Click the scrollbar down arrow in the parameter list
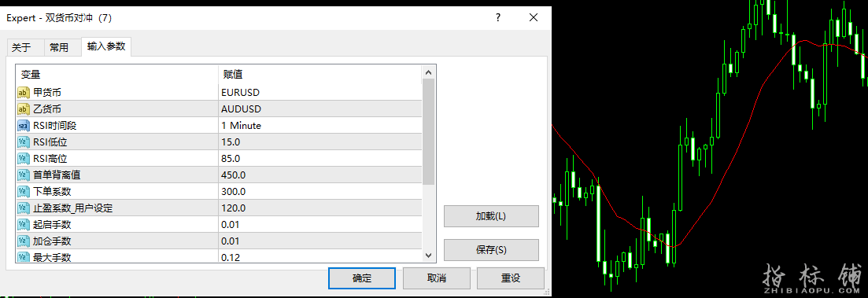 [428, 256]
